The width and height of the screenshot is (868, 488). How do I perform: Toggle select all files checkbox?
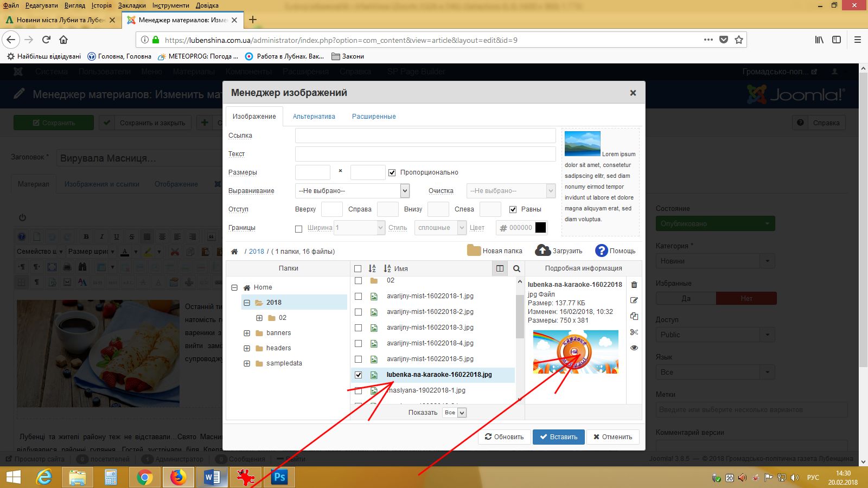(358, 268)
